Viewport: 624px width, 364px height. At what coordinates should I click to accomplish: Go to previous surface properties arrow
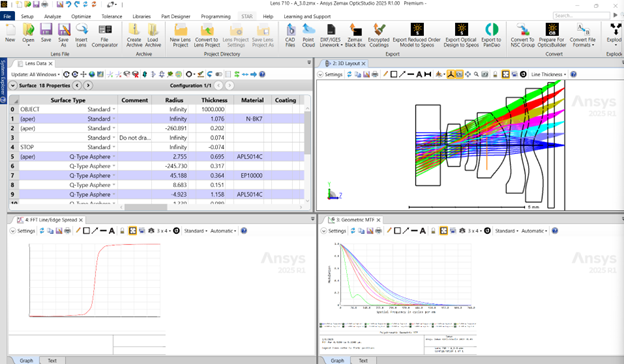(x=77, y=86)
